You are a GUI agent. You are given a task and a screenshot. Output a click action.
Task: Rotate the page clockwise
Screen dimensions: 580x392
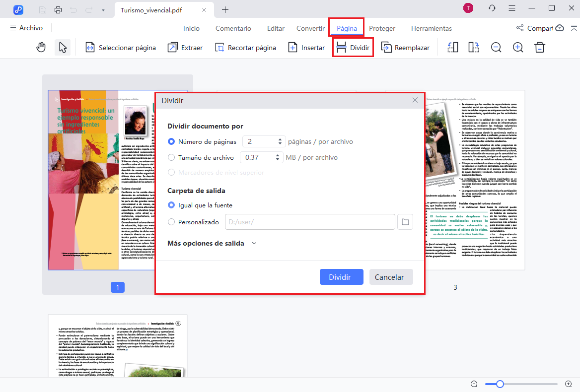[473, 47]
